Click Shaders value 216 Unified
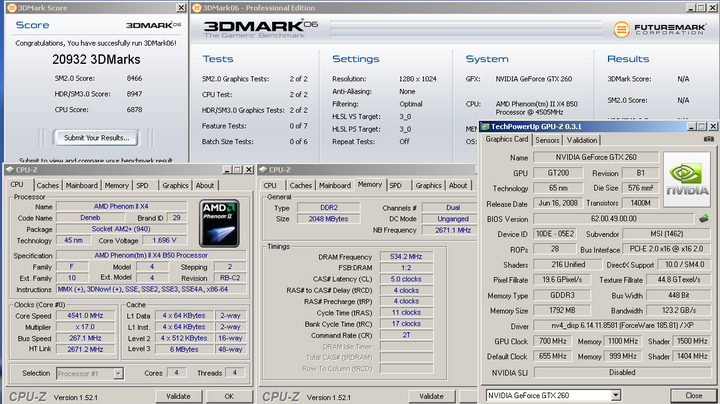Image resolution: width=720 pixels, height=404 pixels. (x=568, y=264)
